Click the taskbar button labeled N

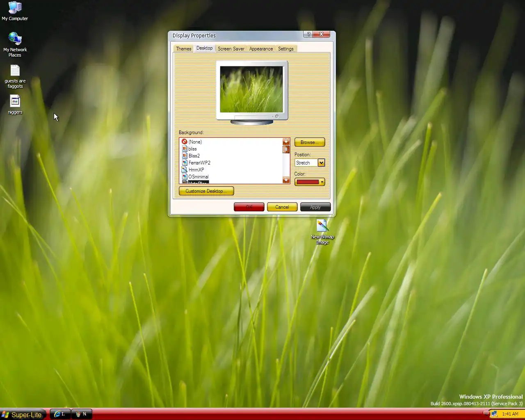pyautogui.click(x=82, y=414)
